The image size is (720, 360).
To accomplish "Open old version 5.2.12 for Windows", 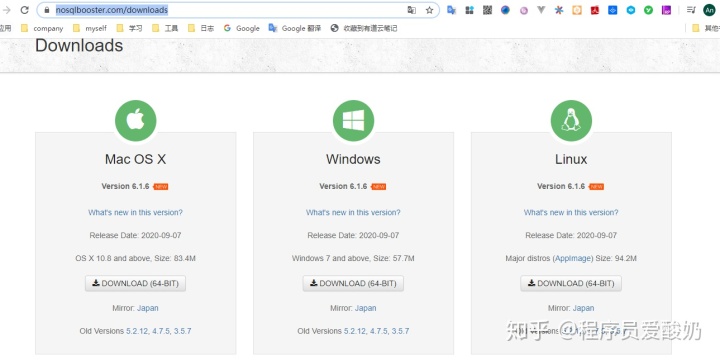I will click(355, 331).
